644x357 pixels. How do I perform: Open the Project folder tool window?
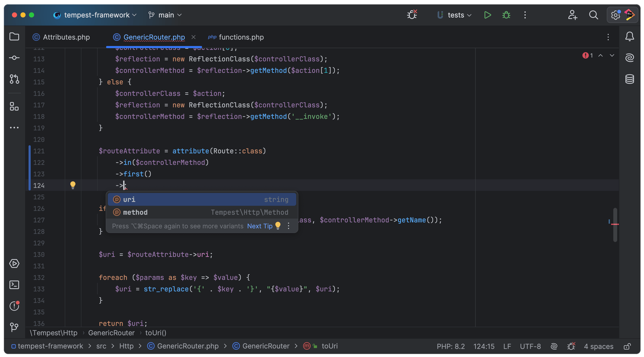(14, 37)
